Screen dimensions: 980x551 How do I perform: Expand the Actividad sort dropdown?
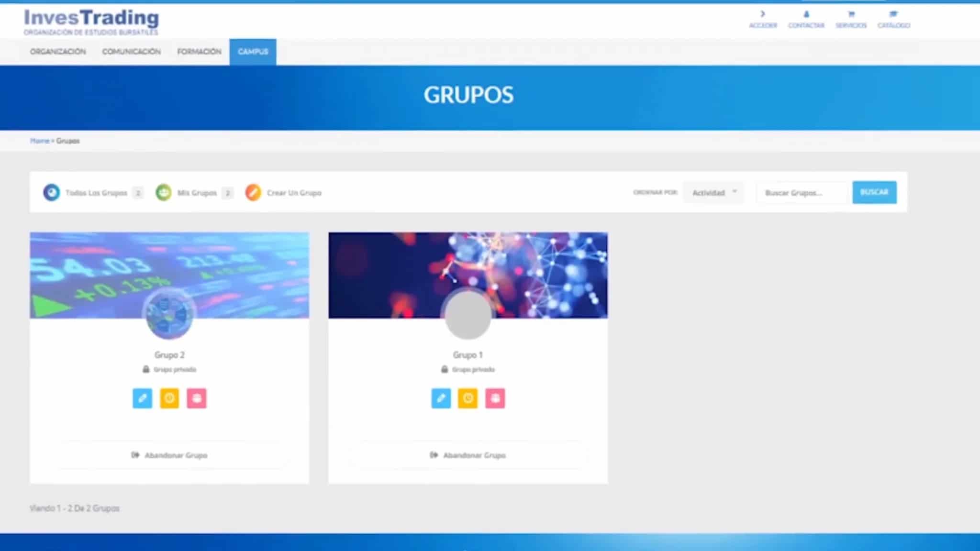pyautogui.click(x=713, y=192)
